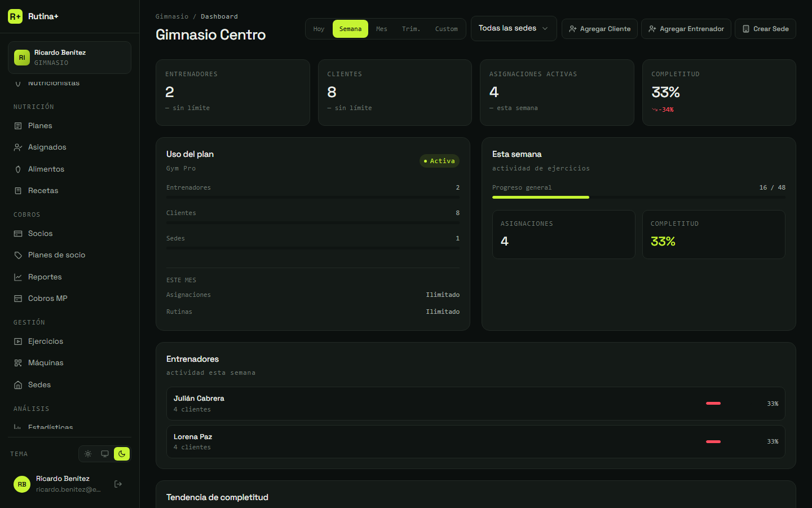Click Crear Sede button
Viewport: 812px width, 508px height.
click(765, 29)
